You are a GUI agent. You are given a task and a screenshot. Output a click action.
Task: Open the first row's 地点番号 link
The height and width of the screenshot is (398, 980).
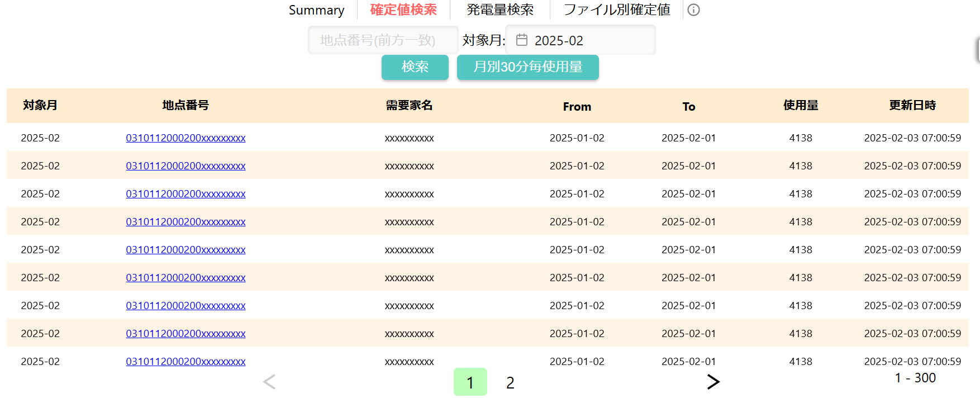coord(185,138)
